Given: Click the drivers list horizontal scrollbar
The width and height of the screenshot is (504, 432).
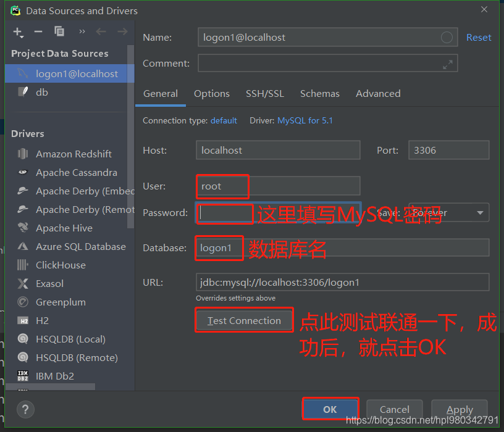Looking at the screenshot, I should 51,386.
